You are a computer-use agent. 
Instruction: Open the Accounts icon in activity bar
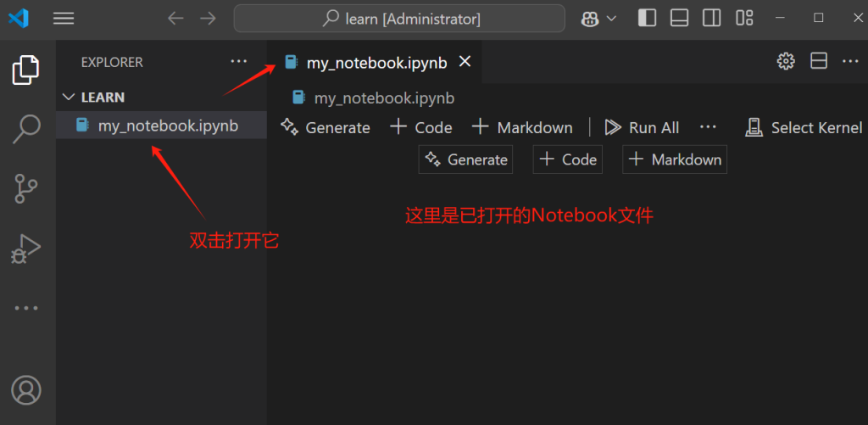pyautogui.click(x=26, y=390)
